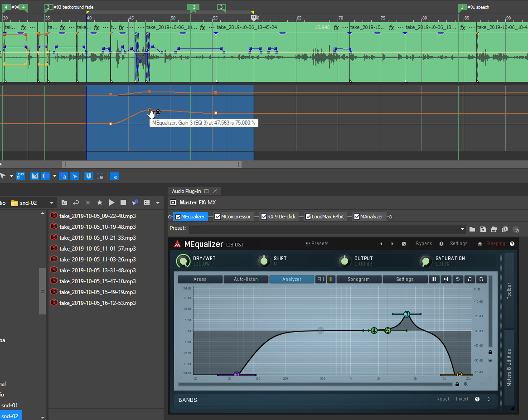Viewport: 528px width, 420px height.
Task: Click the random preset dice icon
Action: coord(404,244)
